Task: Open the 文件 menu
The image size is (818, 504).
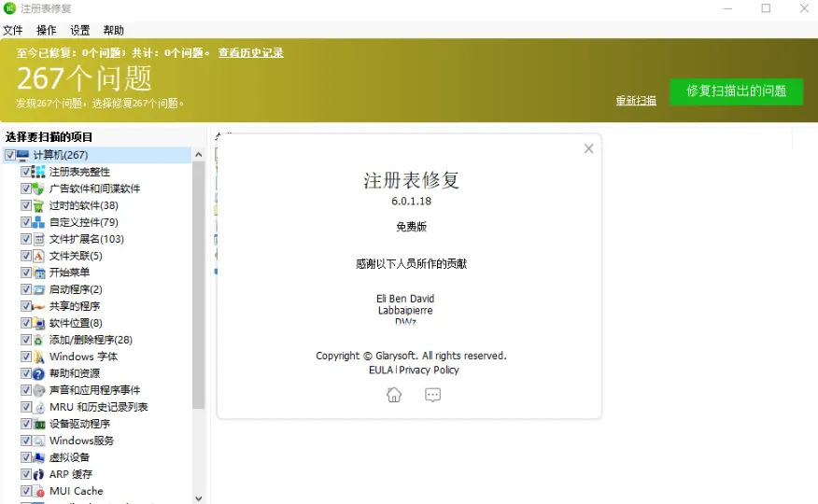Action: click(x=12, y=30)
